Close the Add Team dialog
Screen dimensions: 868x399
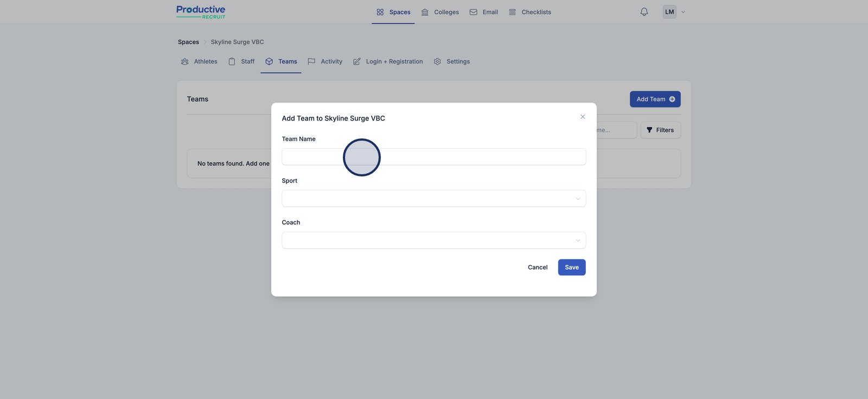[583, 117]
